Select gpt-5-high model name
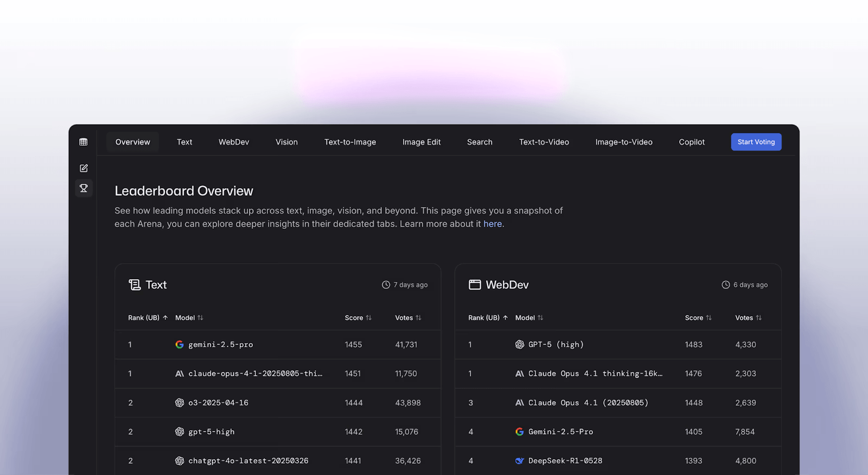This screenshot has width=868, height=475. click(212, 432)
